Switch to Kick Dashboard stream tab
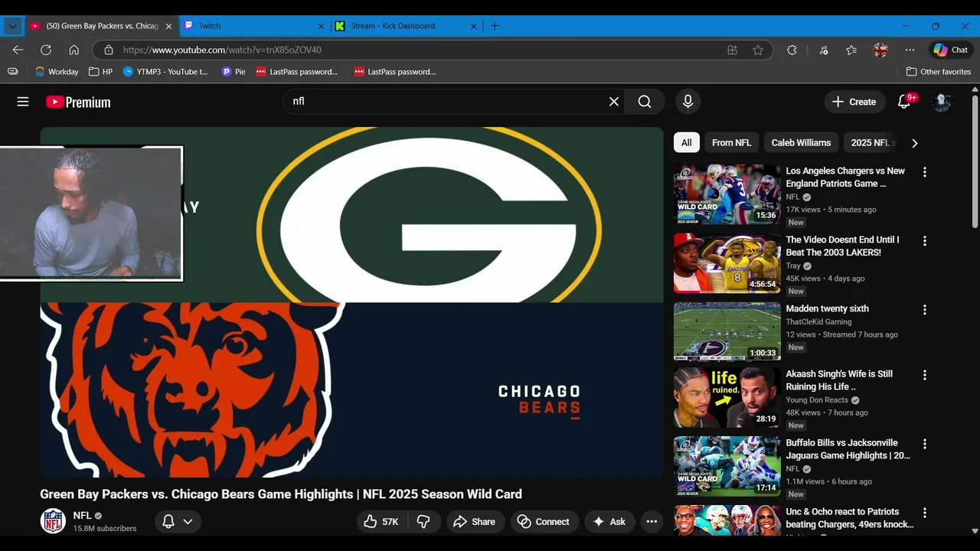The width and height of the screenshot is (980, 551). point(406,26)
